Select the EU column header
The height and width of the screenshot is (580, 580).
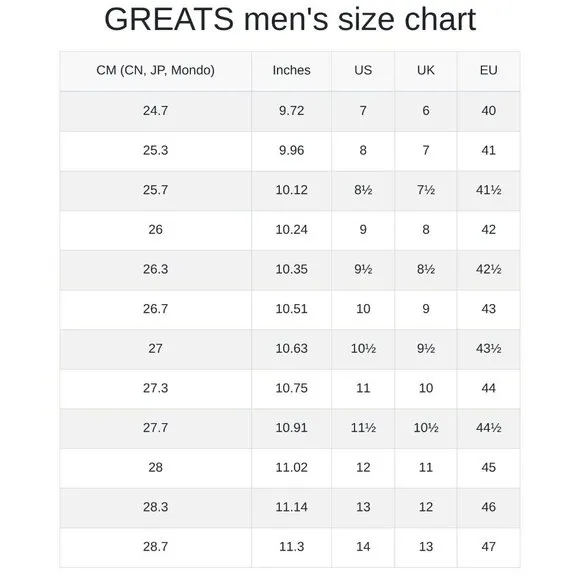coord(489,70)
